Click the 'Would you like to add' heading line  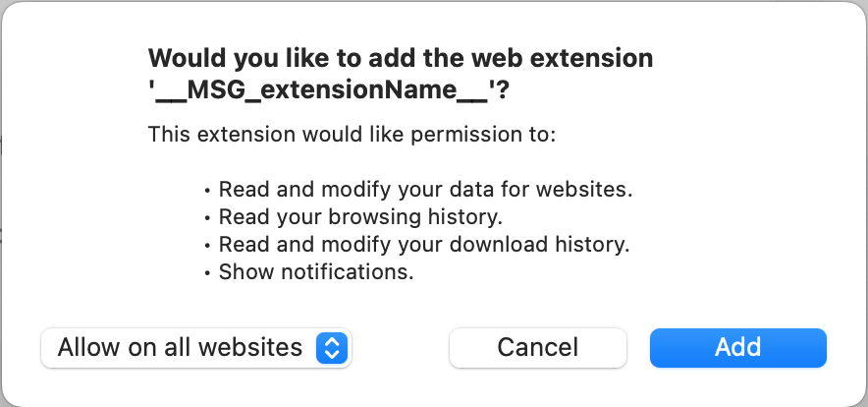coord(400,58)
